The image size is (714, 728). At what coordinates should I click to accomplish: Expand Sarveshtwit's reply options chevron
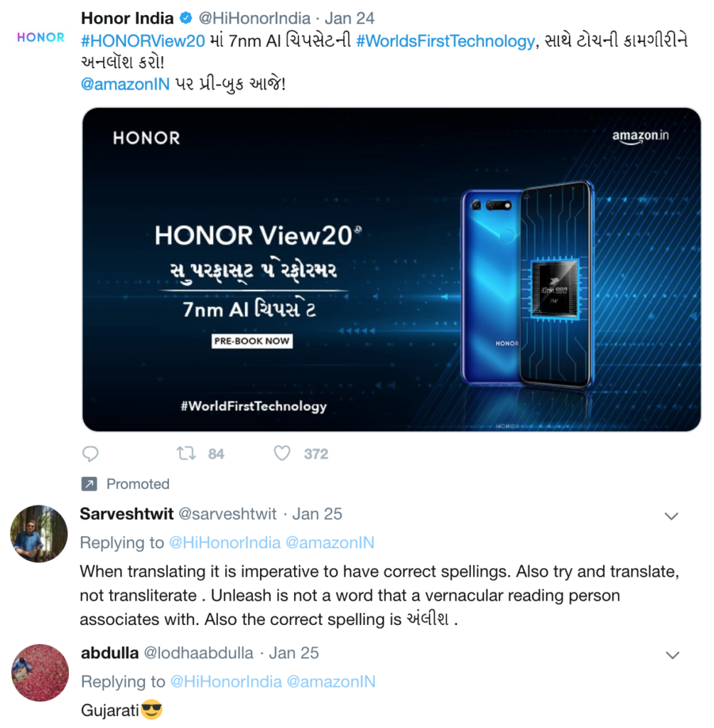671,515
